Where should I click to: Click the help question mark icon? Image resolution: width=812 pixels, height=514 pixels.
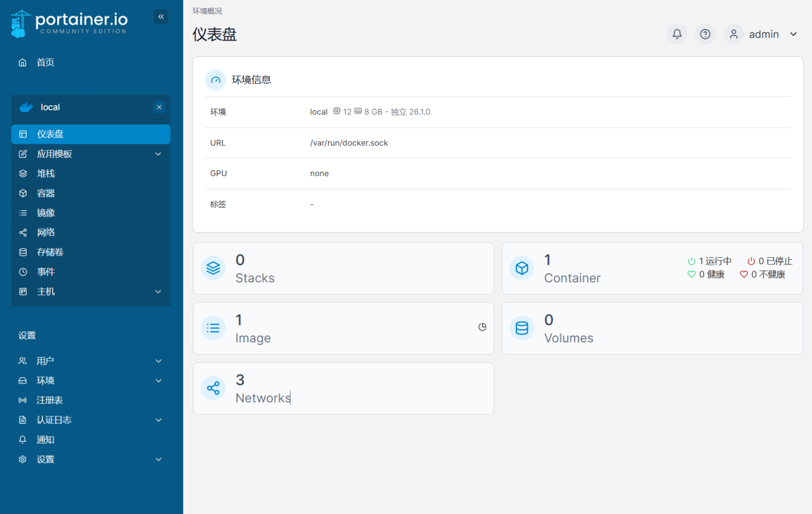coord(705,34)
